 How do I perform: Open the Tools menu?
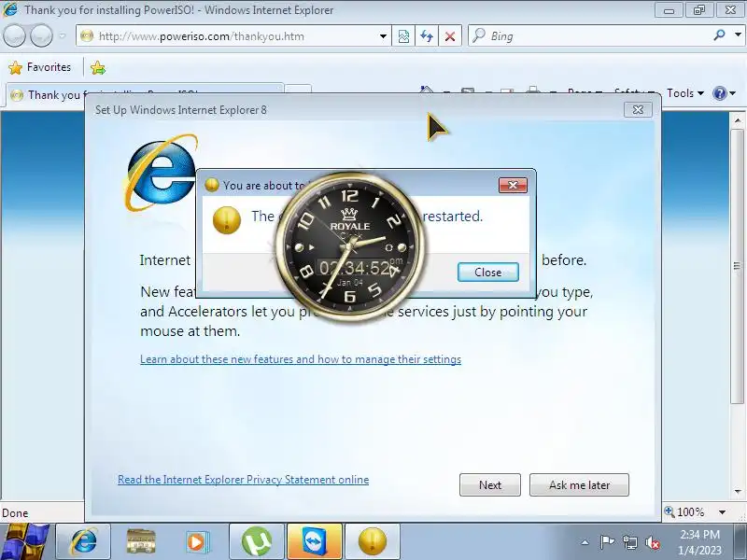(x=685, y=93)
